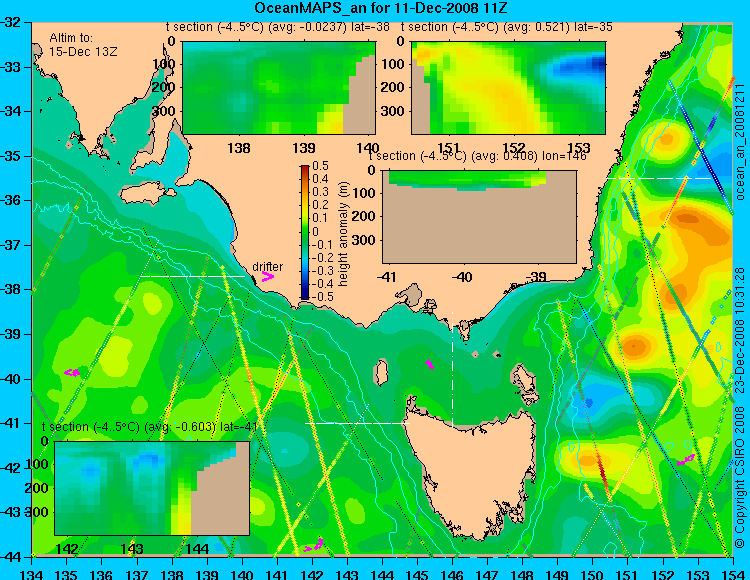Select the magenta drifter marker east of Tasmania near 153E

pos(686,460)
